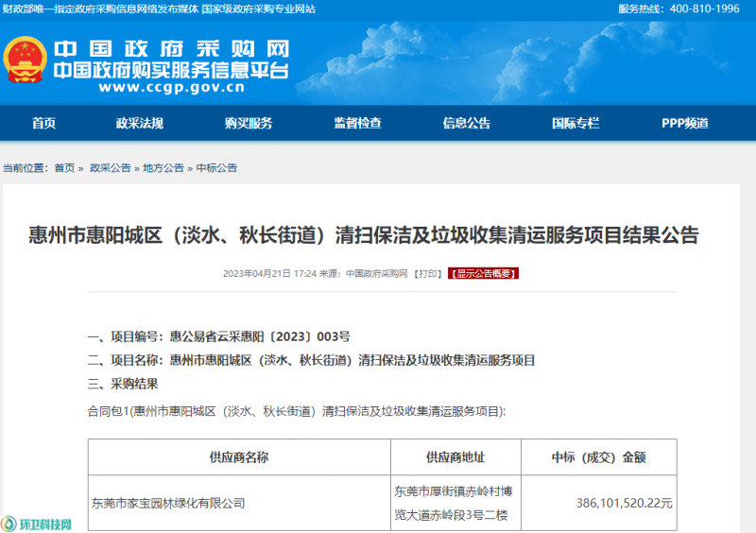The width and height of the screenshot is (756, 533).
Task: Click the announcement title heading
Action: point(364,235)
